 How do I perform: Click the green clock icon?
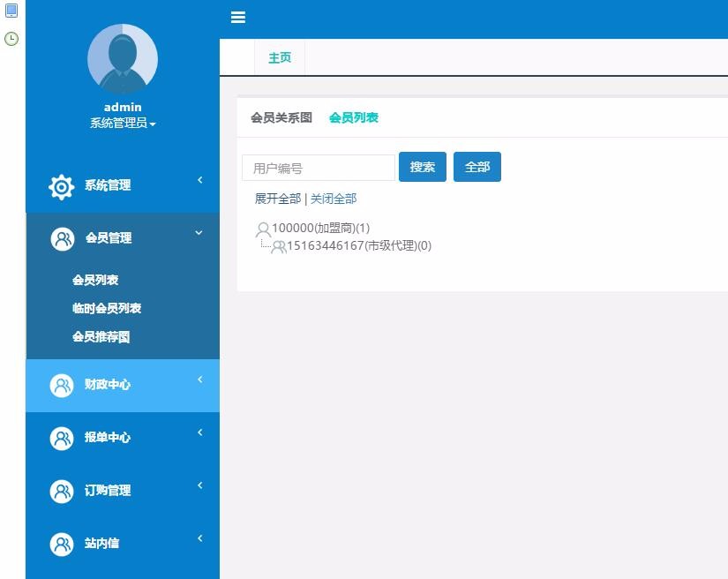(11, 39)
